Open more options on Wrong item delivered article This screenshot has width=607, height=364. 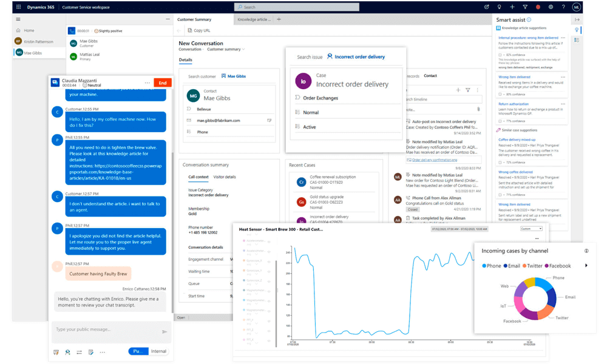563,77
